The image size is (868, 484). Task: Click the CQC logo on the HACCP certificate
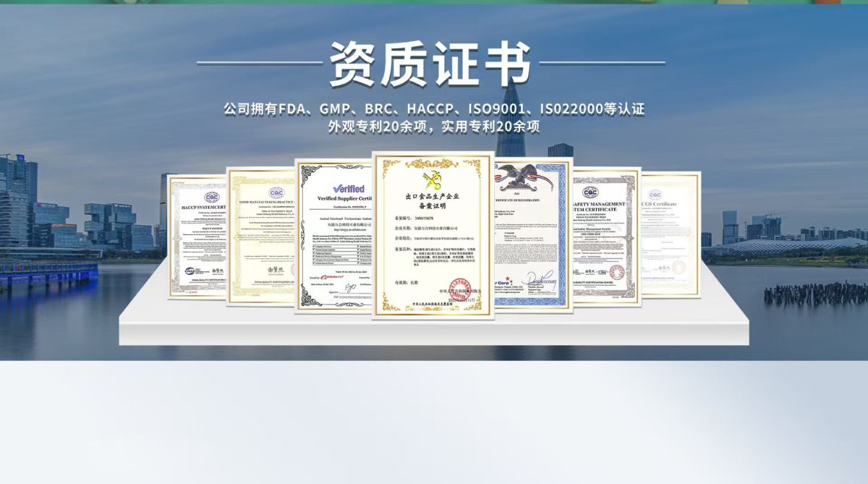tap(211, 197)
